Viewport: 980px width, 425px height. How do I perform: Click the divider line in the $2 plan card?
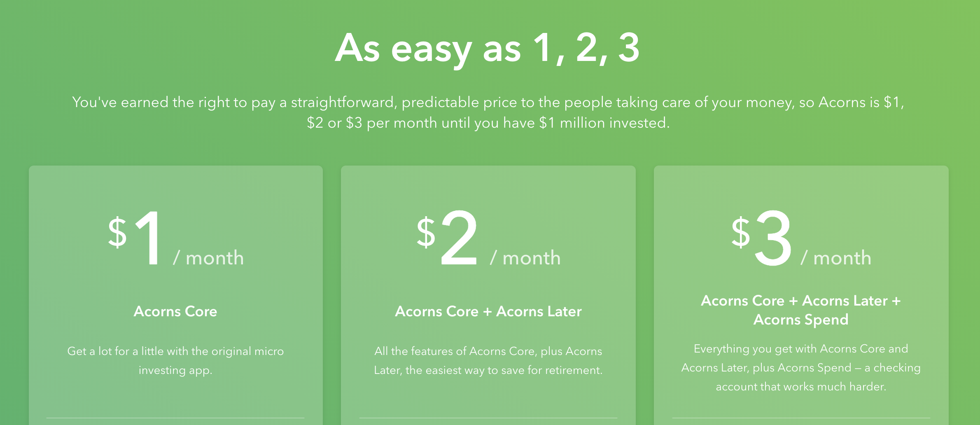(x=488, y=418)
